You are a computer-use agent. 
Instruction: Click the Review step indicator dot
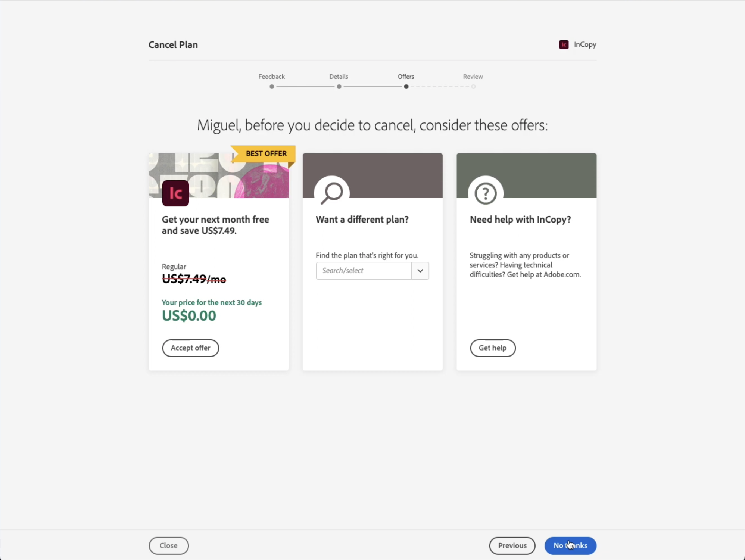coord(473,87)
